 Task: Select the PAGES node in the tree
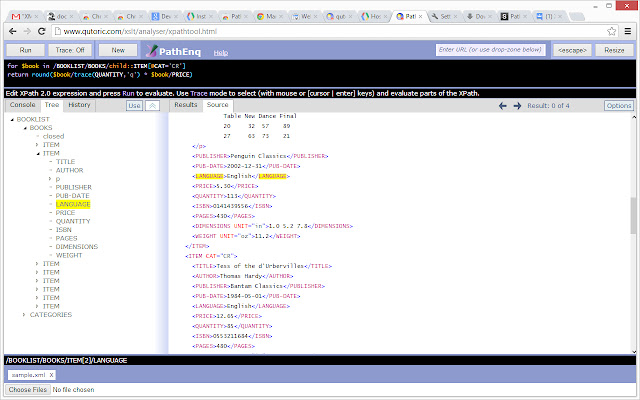click(67, 238)
